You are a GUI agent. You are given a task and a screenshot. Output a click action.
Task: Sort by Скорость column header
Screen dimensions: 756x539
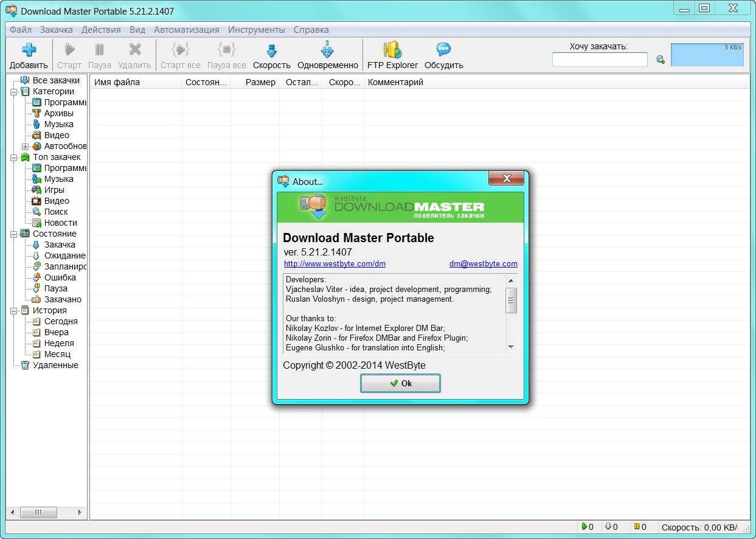[344, 82]
